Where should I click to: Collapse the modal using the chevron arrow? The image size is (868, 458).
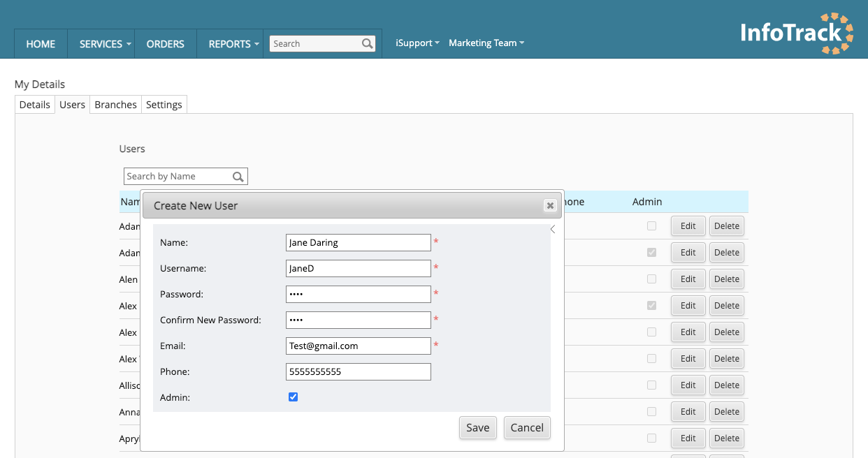tap(552, 229)
